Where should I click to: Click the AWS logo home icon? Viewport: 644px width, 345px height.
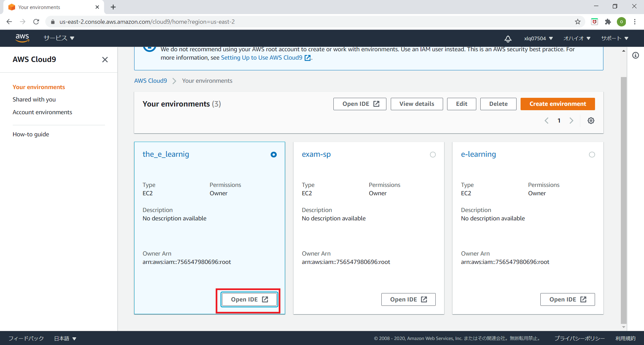pos(22,38)
